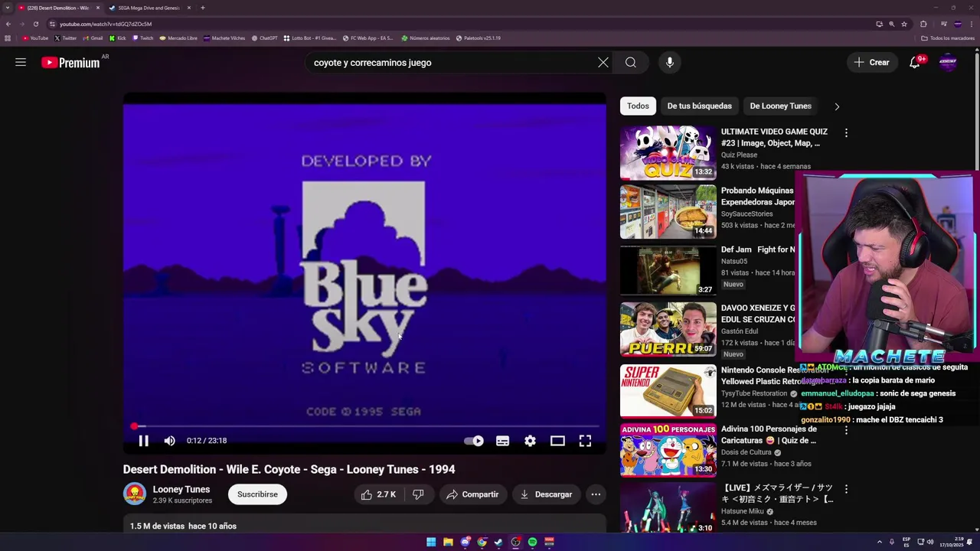Show hidden system tray icons
The width and height of the screenshot is (980, 551).
click(x=880, y=542)
